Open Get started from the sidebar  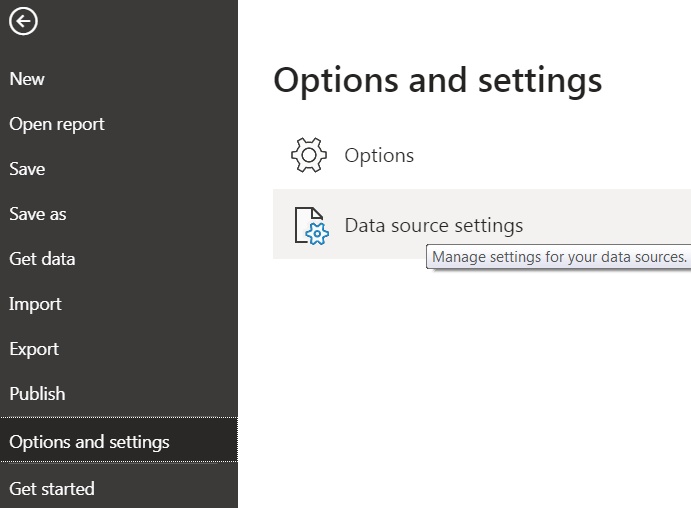coord(52,489)
